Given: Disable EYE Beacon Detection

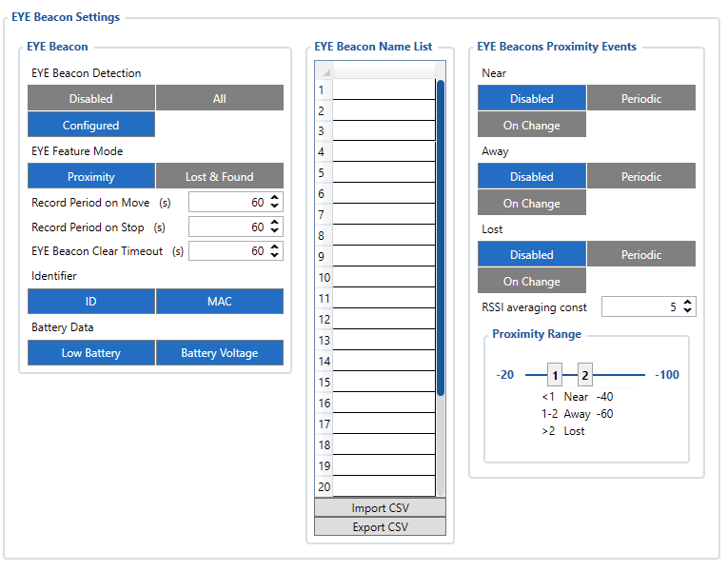Looking at the screenshot, I should click(x=90, y=99).
